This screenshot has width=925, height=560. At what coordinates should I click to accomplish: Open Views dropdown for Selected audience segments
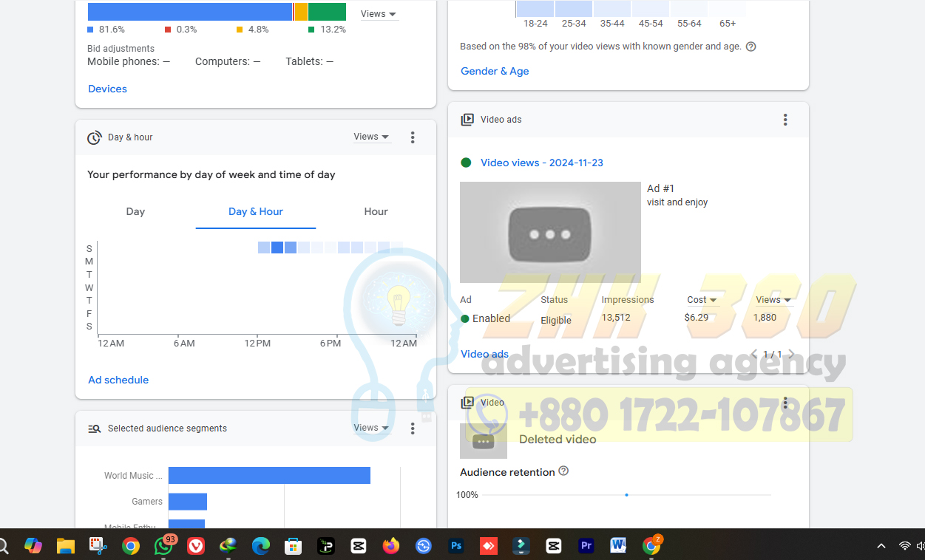371,428
